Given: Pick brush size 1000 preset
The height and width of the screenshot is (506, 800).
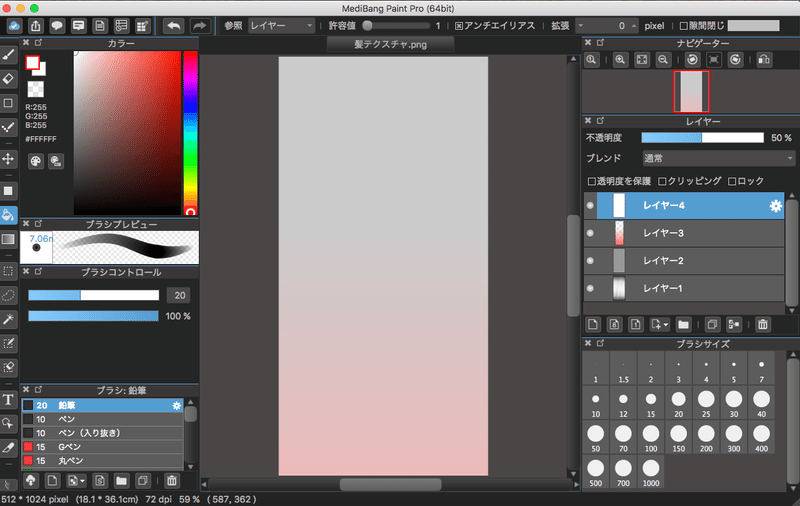Looking at the screenshot, I should click(651, 473).
